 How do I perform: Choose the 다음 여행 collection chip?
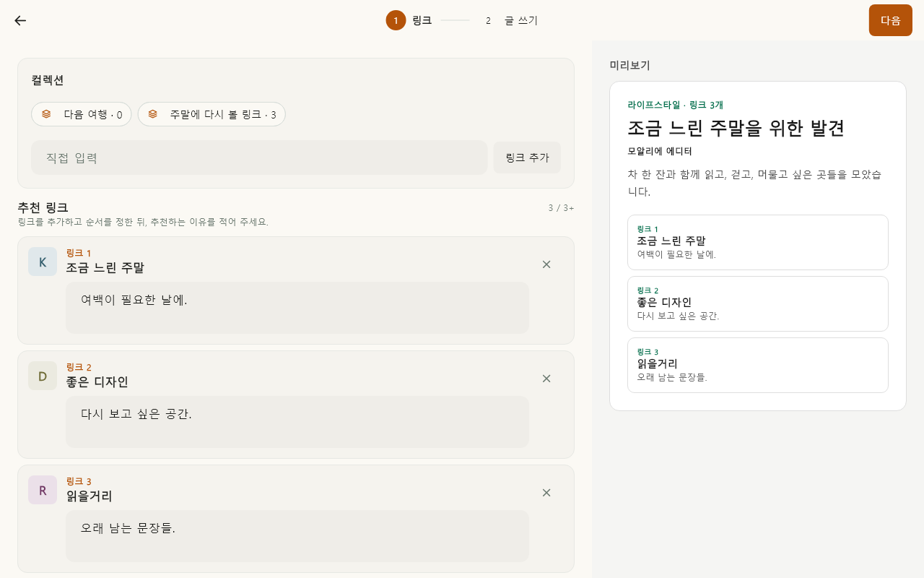(x=82, y=114)
